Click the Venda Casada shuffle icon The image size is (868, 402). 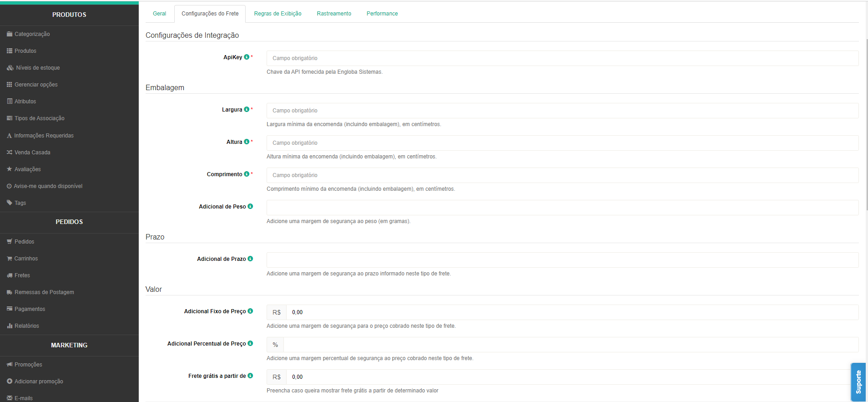(10, 153)
